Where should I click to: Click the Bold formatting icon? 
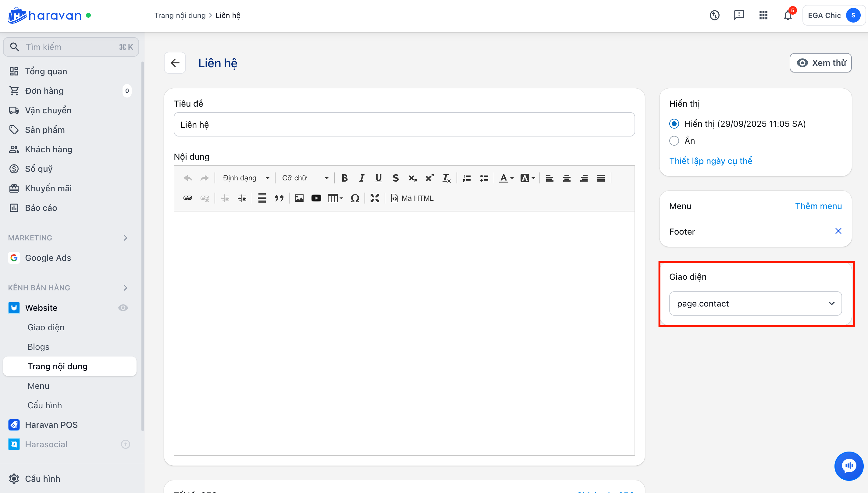pyautogui.click(x=344, y=178)
